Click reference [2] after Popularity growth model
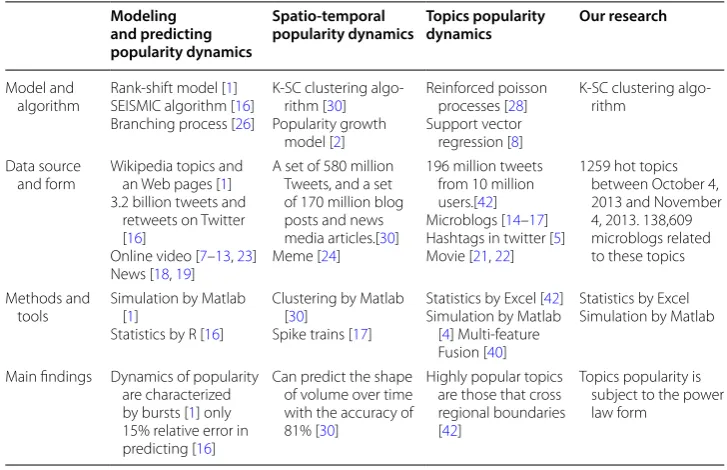Screen dimensions: 727x470 coord(337,142)
